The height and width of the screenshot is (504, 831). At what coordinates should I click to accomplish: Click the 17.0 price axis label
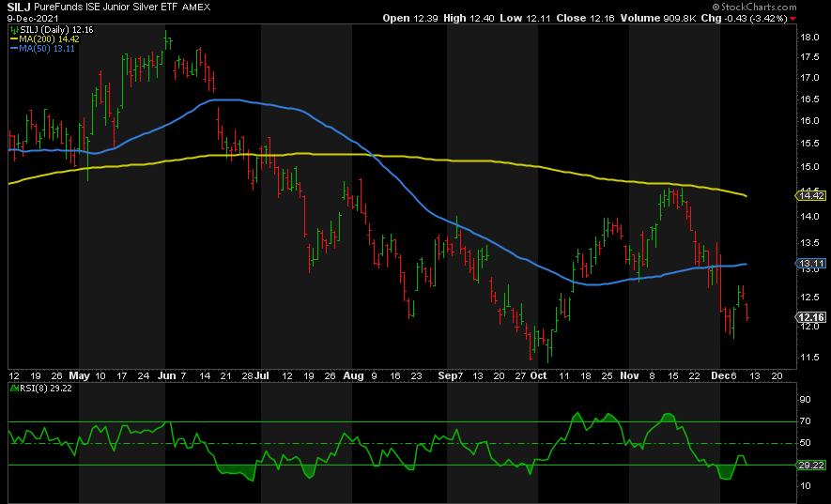(x=809, y=78)
